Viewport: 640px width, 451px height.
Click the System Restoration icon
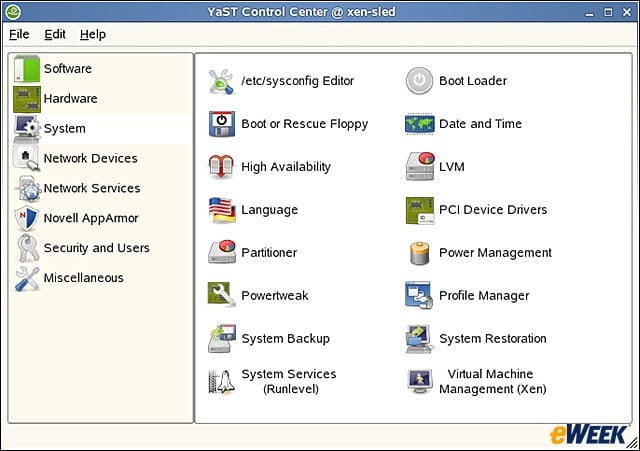coord(419,339)
